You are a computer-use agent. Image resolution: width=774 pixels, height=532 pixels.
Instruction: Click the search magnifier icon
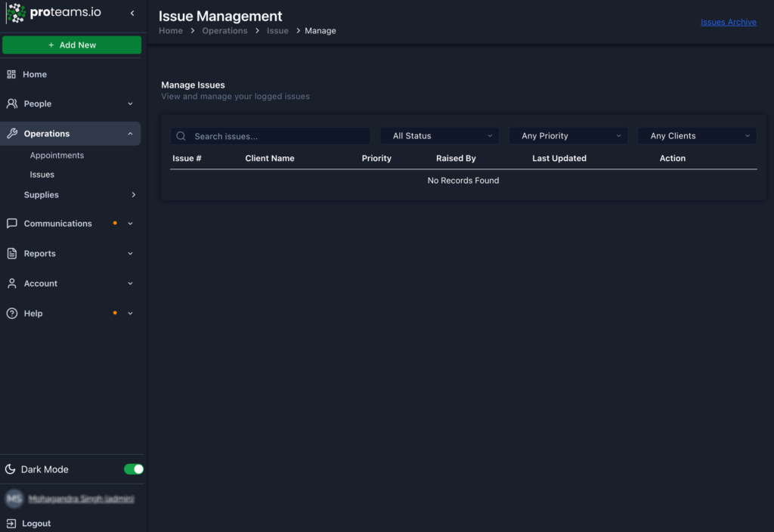[181, 135]
